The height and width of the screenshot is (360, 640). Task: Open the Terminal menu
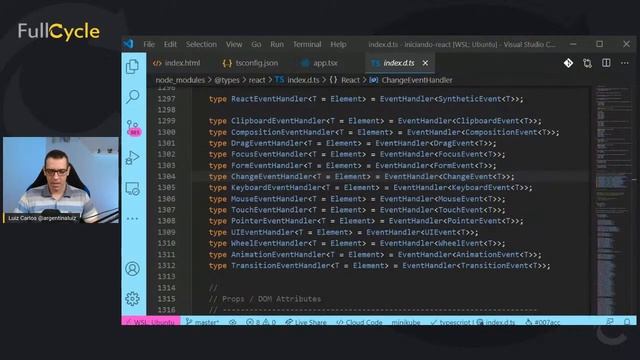307,44
